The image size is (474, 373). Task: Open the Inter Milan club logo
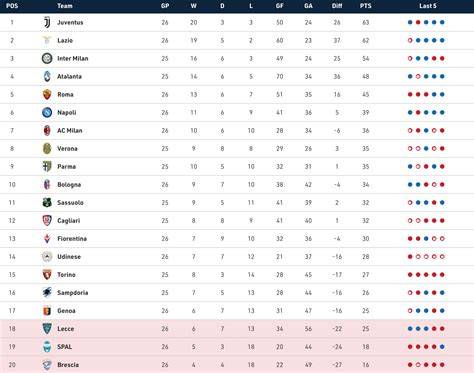coord(47,58)
